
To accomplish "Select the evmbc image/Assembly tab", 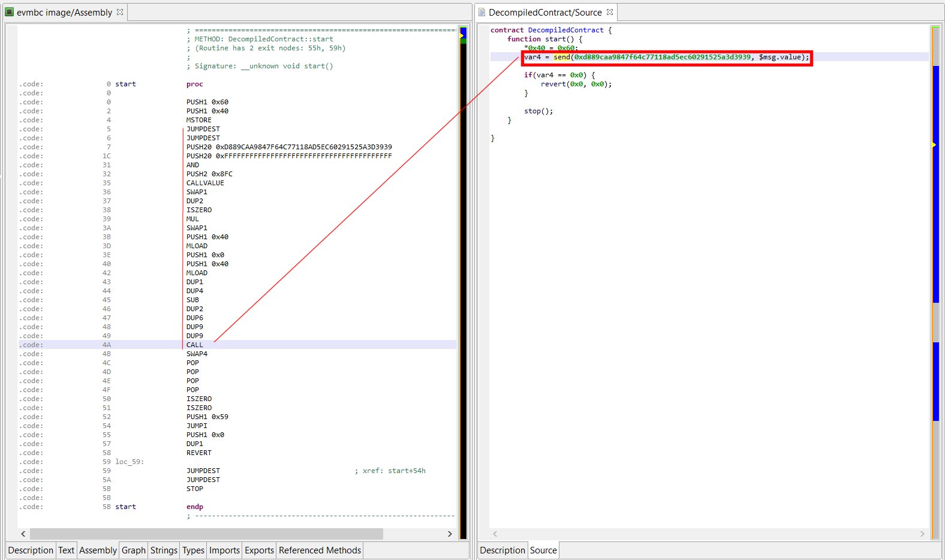I will coord(64,12).
